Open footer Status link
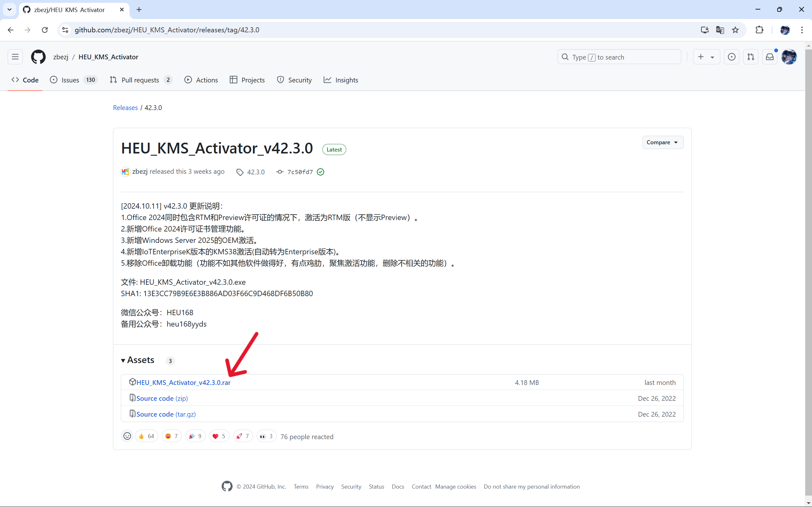The height and width of the screenshot is (507, 812). pos(376,486)
